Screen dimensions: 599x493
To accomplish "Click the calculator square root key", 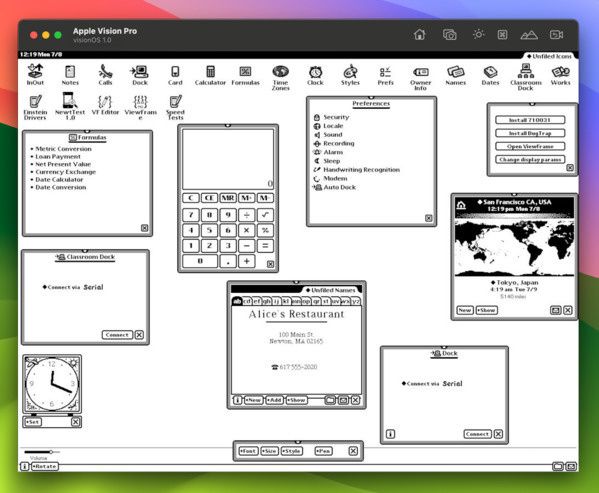I will click(265, 215).
